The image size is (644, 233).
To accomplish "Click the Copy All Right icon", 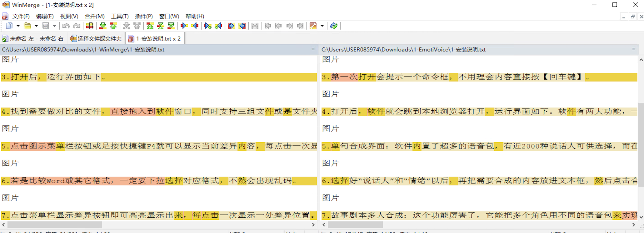I will click(x=231, y=26).
